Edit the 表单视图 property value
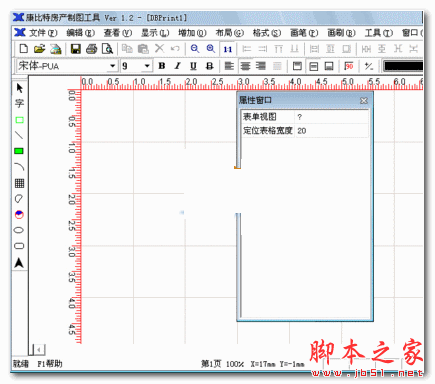Image resolution: width=435 pixels, height=384 pixels. click(332, 117)
